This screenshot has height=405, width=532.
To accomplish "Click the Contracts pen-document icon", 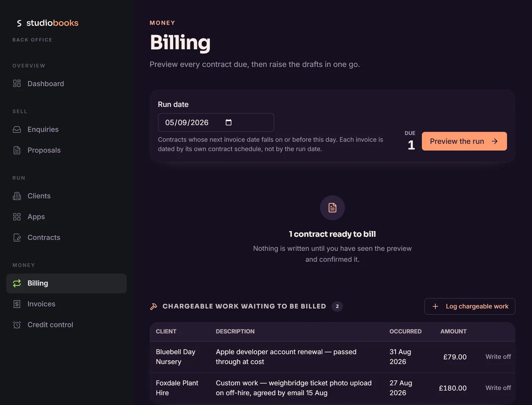I will pos(17,237).
